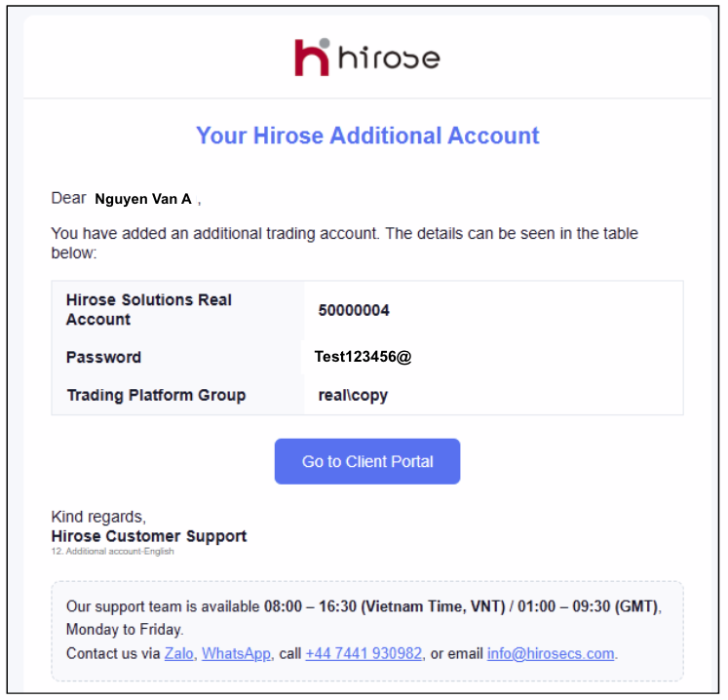Image resolution: width=728 pixels, height=700 pixels.
Task: Select the 'Your Hirose Additional Account' heading
Action: (367, 136)
